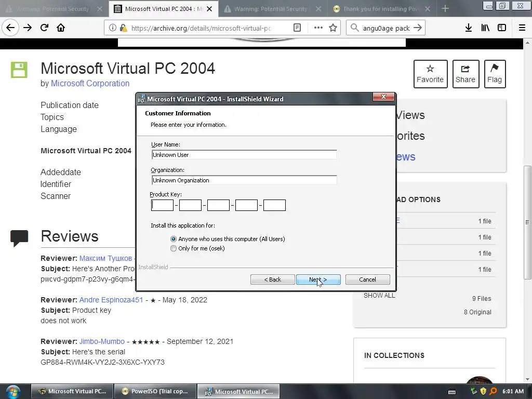Click the padlock warning connection icon

(x=124, y=28)
